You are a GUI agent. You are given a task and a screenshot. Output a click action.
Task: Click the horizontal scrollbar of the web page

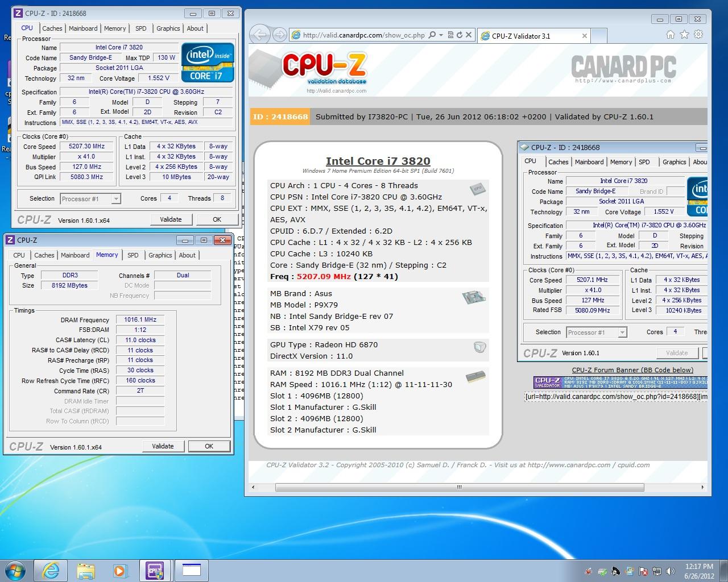tap(460, 487)
